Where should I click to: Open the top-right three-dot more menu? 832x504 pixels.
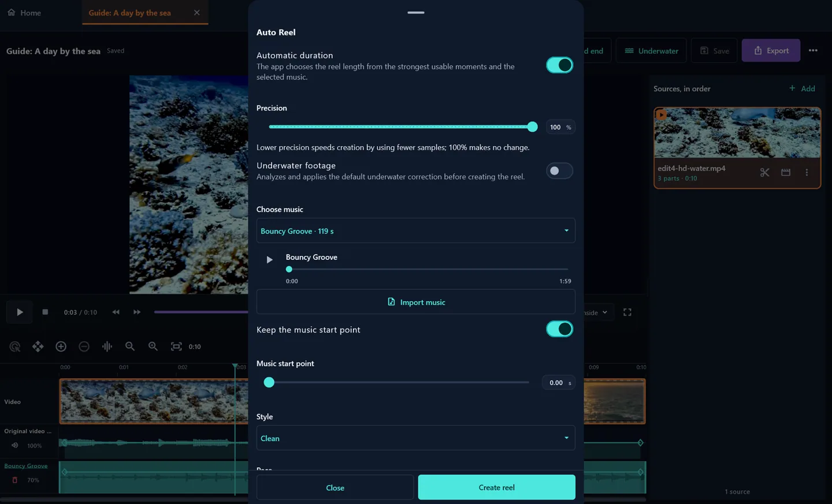[813, 50]
